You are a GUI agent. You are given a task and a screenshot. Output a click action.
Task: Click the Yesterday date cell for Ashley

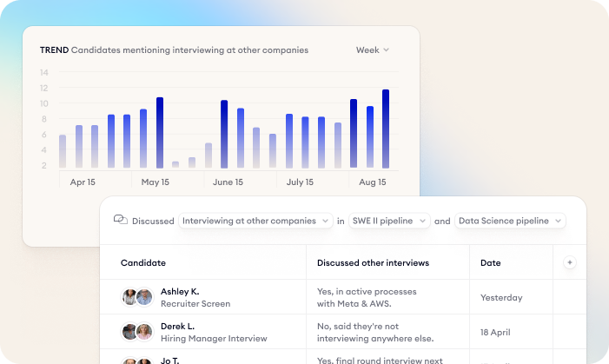coord(501,298)
